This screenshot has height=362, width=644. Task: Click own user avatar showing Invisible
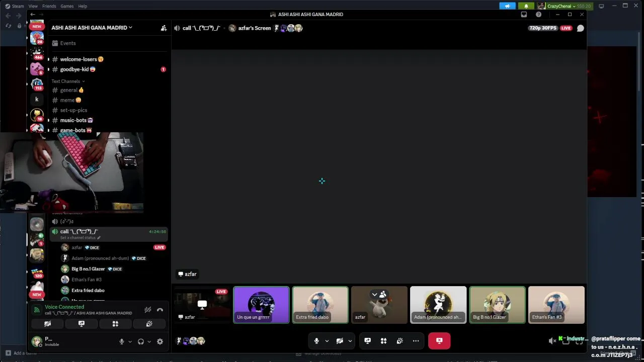coord(37,341)
